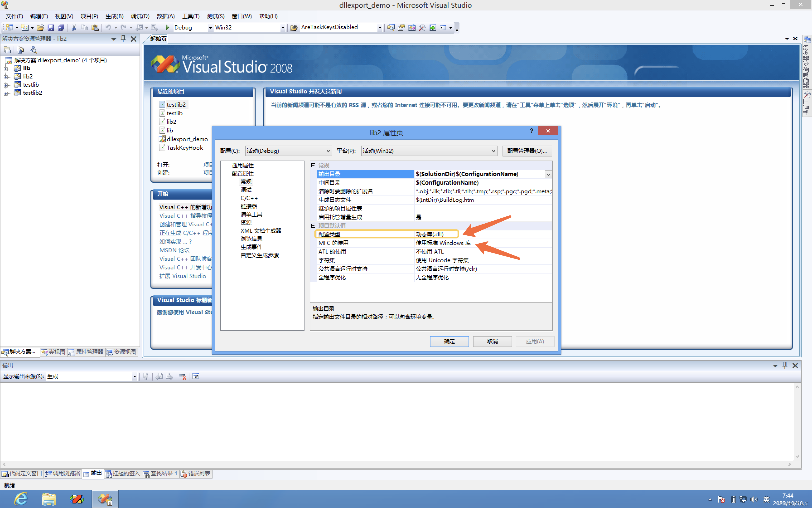
Task: Click the Paste clipboard icon
Action: click(95, 27)
